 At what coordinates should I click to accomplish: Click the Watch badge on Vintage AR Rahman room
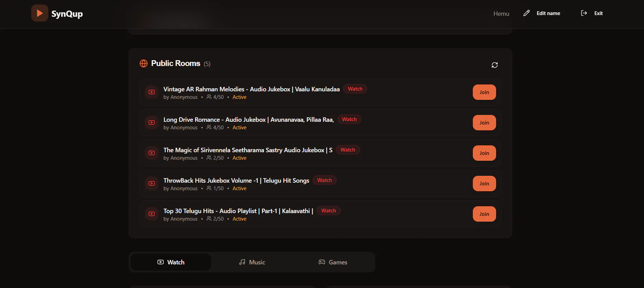[355, 89]
